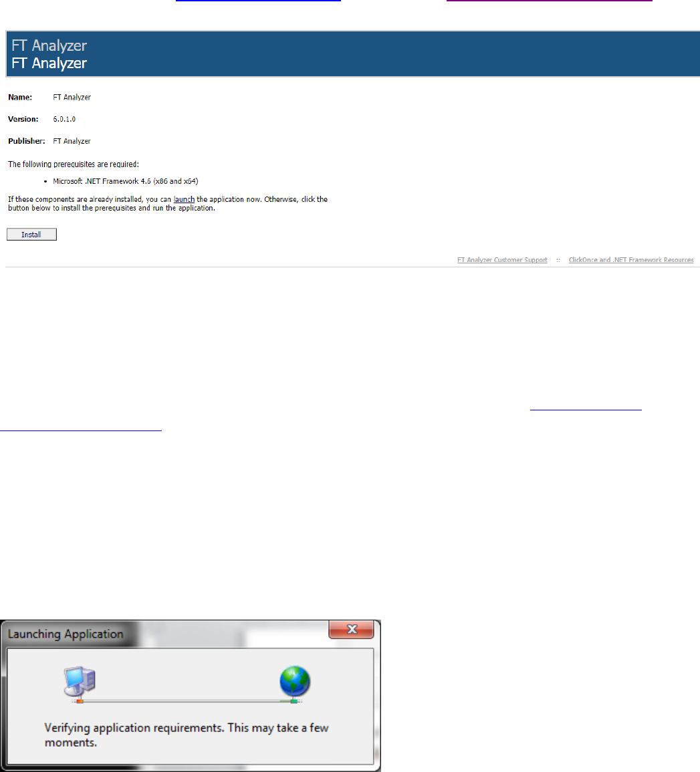
Task: Open the launch link in prerequisites text
Action: pos(184,199)
